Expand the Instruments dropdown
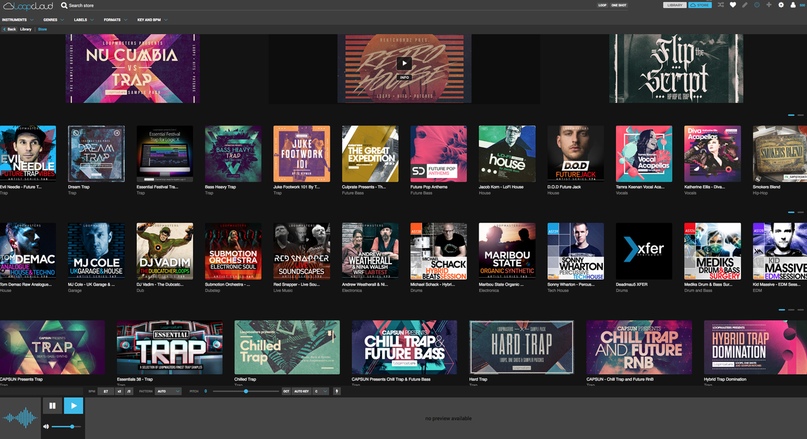807x439 pixels. [x=16, y=19]
